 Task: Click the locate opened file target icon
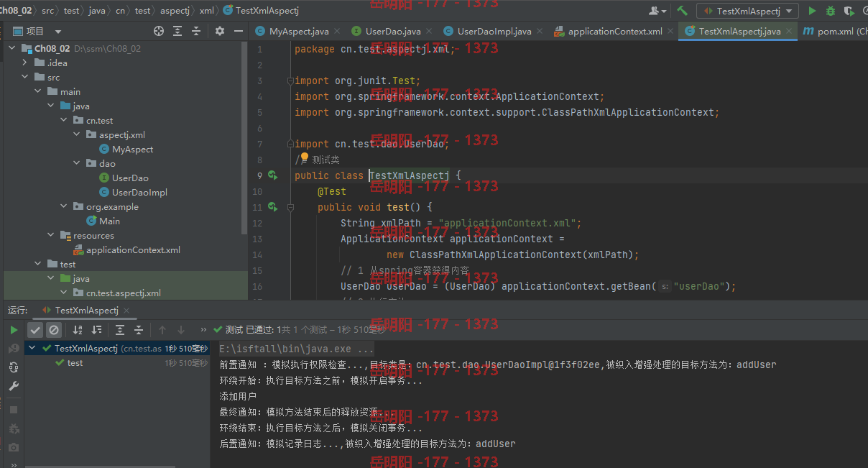[159, 31]
